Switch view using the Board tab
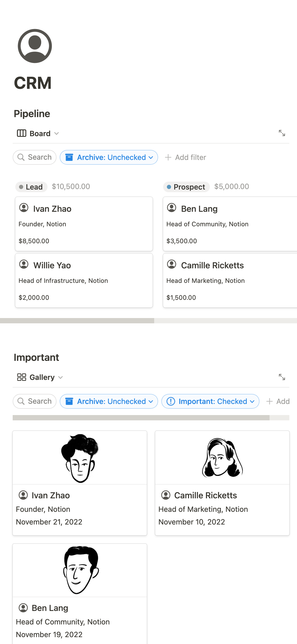 pyautogui.click(x=40, y=134)
